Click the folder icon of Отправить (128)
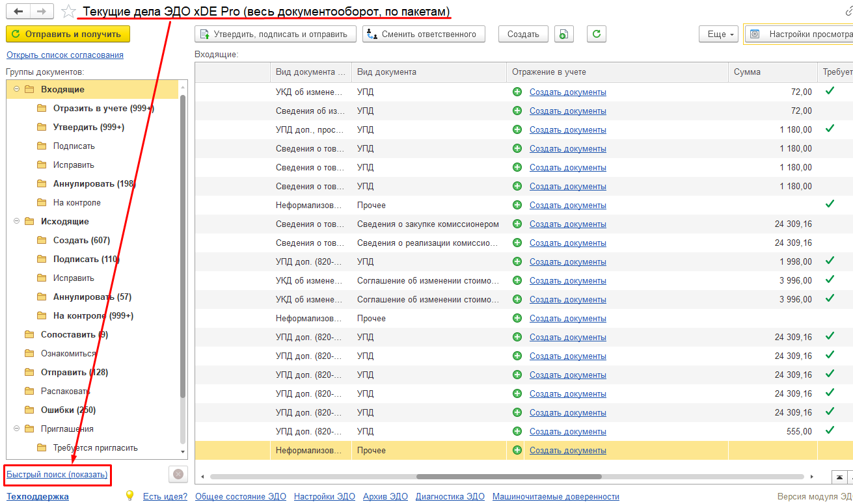853x504 pixels. 29,372
